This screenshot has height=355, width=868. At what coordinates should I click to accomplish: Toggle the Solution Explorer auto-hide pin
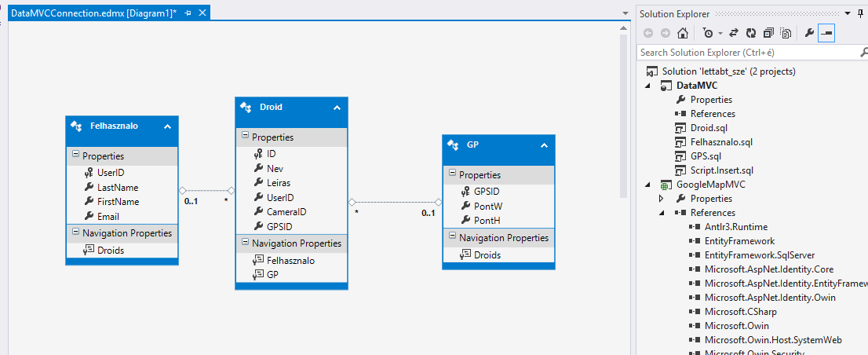tap(860, 14)
